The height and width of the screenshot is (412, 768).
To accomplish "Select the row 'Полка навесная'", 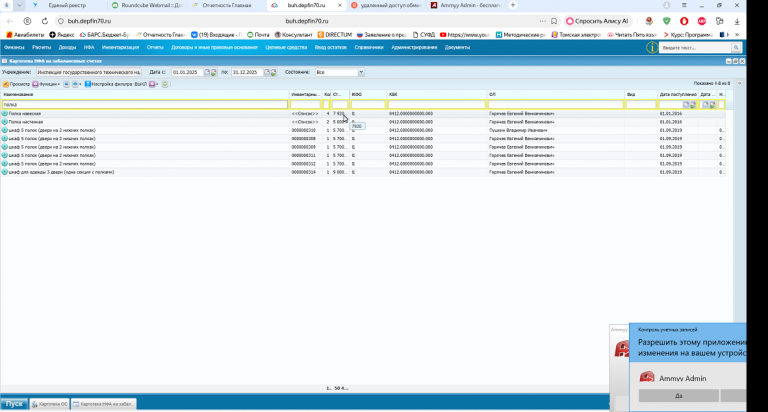I will (x=362, y=114).
